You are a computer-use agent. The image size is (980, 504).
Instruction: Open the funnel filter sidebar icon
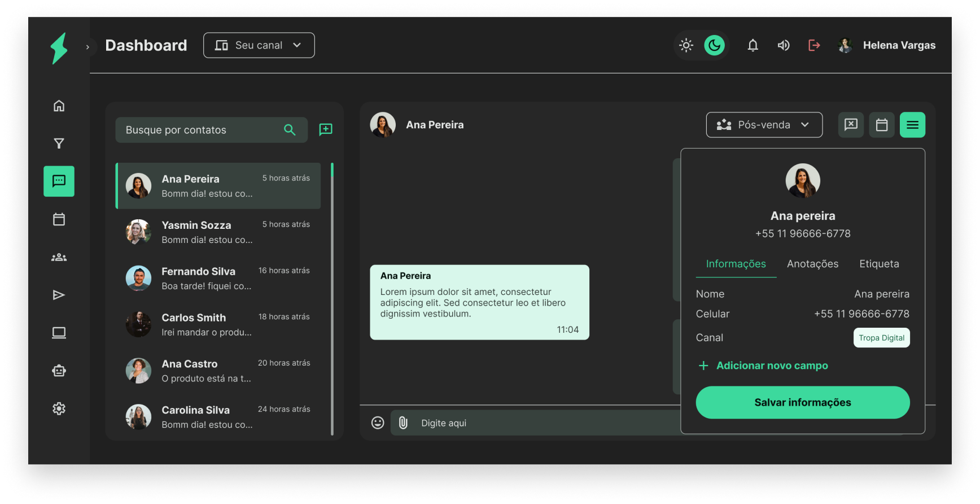pos(59,144)
